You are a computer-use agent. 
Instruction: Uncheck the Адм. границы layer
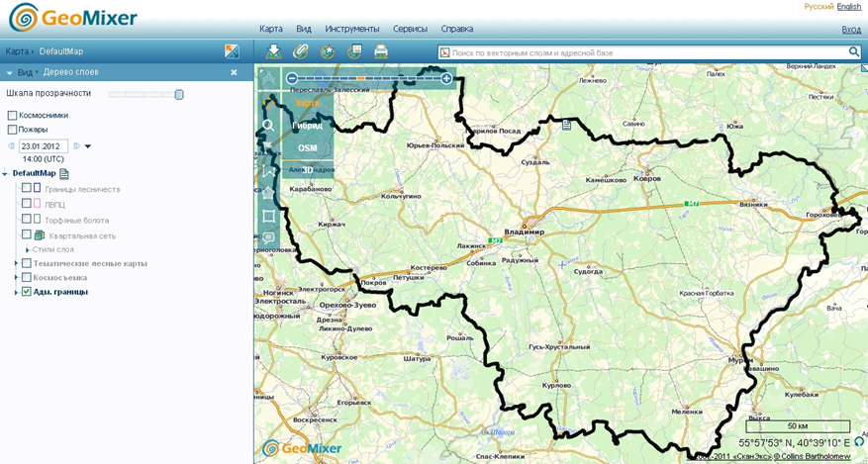[x=27, y=292]
